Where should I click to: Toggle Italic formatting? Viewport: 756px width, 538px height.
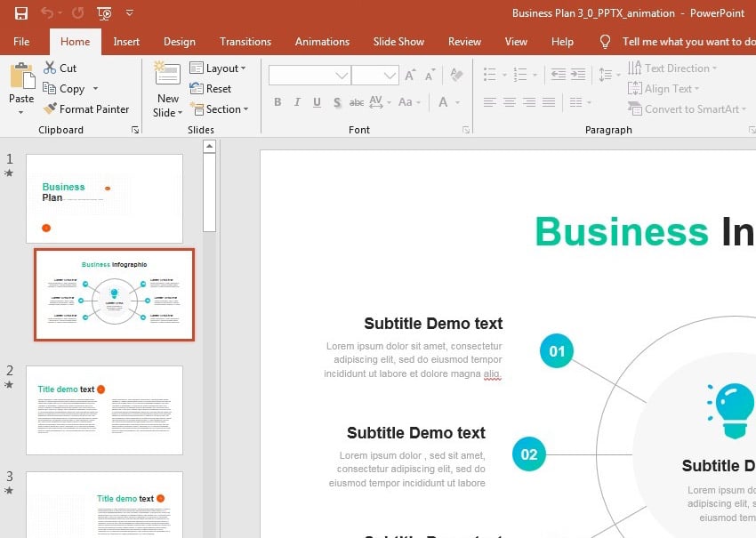[297, 102]
